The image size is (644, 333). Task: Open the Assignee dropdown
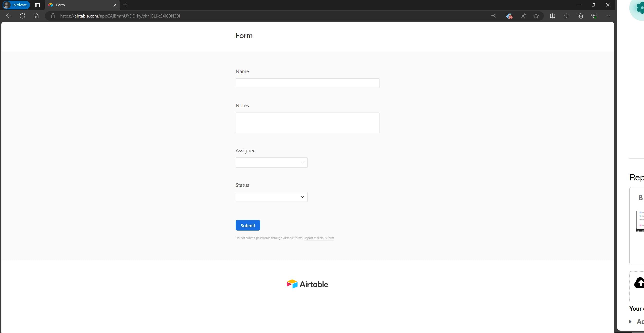271,162
